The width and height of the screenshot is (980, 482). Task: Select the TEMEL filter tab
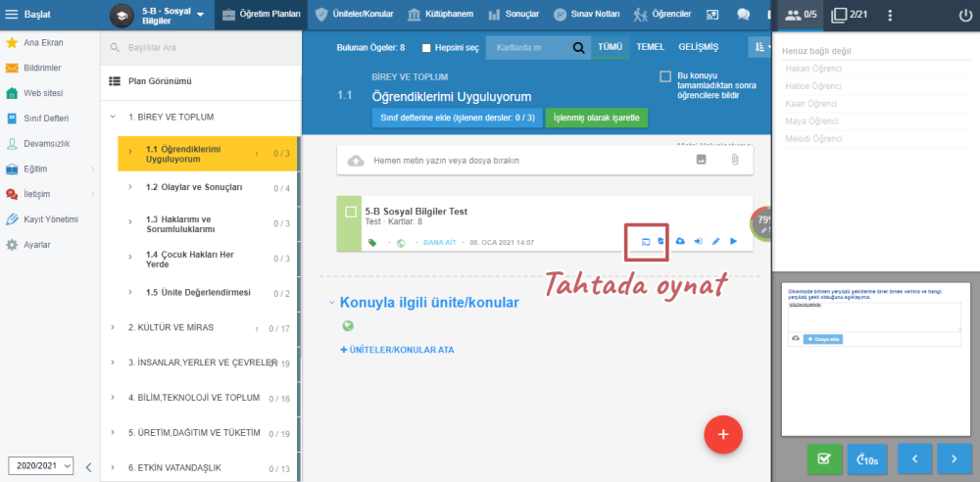(650, 47)
